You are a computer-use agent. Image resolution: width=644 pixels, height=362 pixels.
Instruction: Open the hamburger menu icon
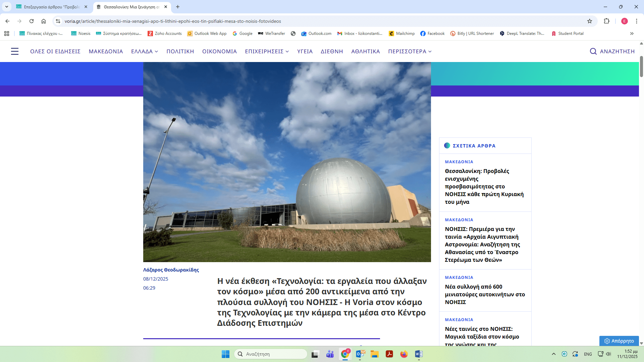tap(15, 51)
